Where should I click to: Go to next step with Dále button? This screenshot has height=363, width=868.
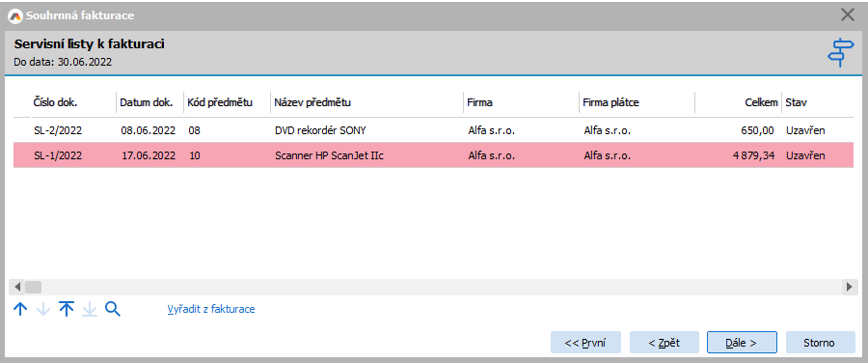pyautogui.click(x=742, y=343)
